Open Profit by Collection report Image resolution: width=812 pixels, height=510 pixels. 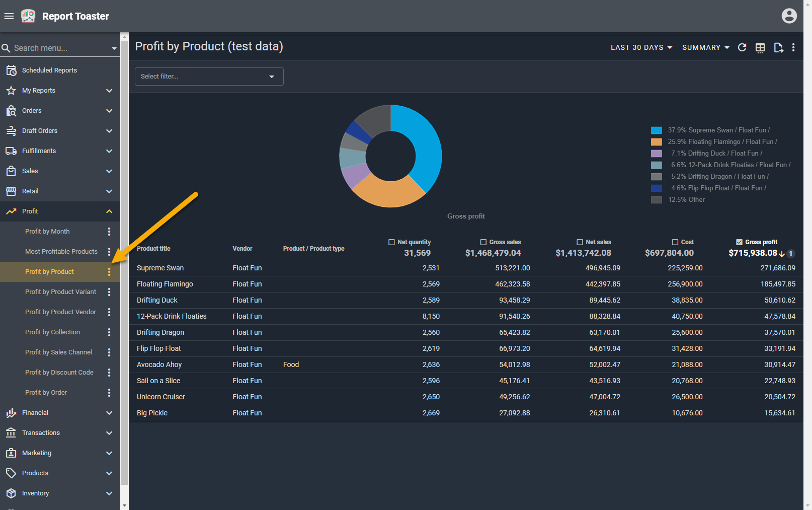52,332
